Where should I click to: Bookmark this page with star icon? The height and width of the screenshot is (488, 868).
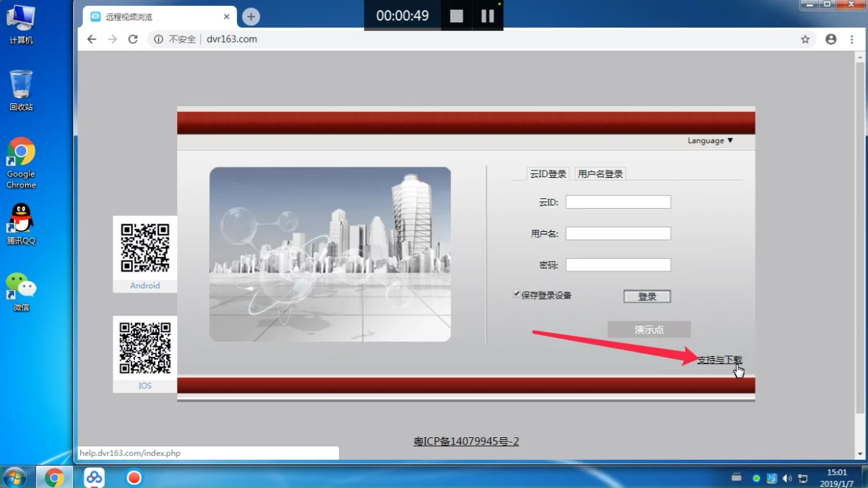click(805, 40)
